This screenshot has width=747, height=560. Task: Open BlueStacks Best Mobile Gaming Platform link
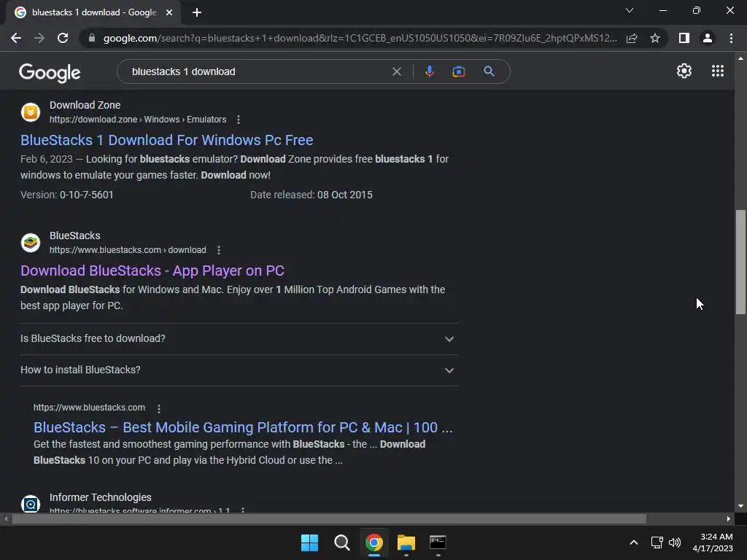[243, 427]
